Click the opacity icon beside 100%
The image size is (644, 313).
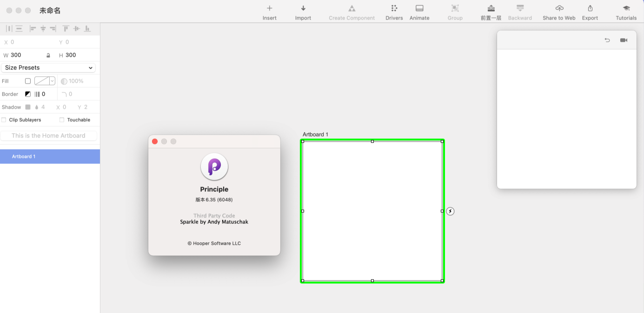click(64, 81)
